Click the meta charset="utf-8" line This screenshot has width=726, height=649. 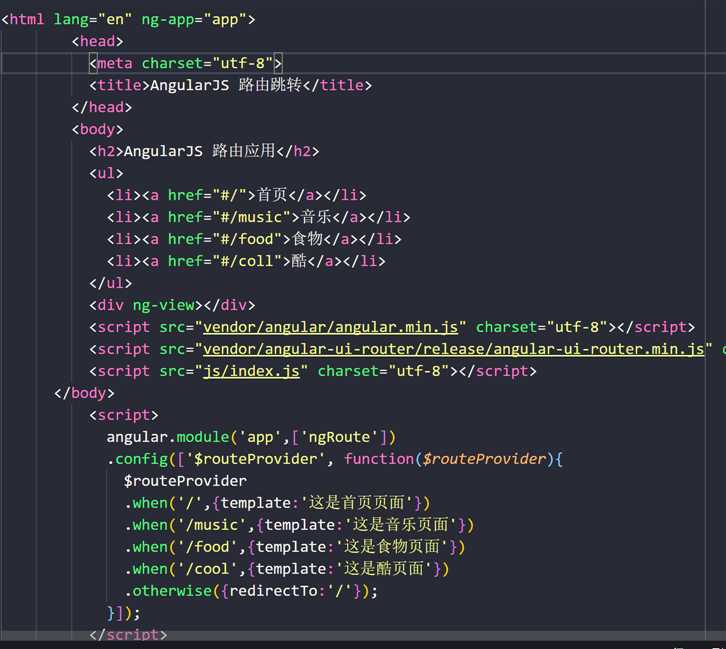coord(186,63)
